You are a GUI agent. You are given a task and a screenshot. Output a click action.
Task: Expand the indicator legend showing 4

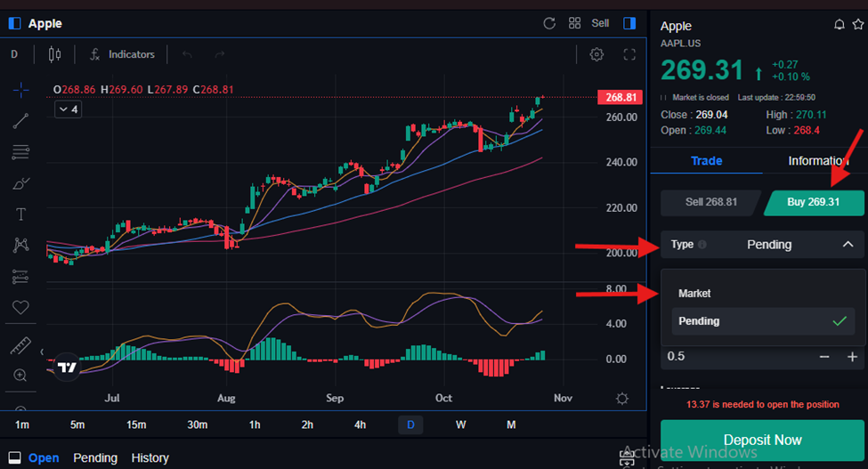[x=68, y=109]
